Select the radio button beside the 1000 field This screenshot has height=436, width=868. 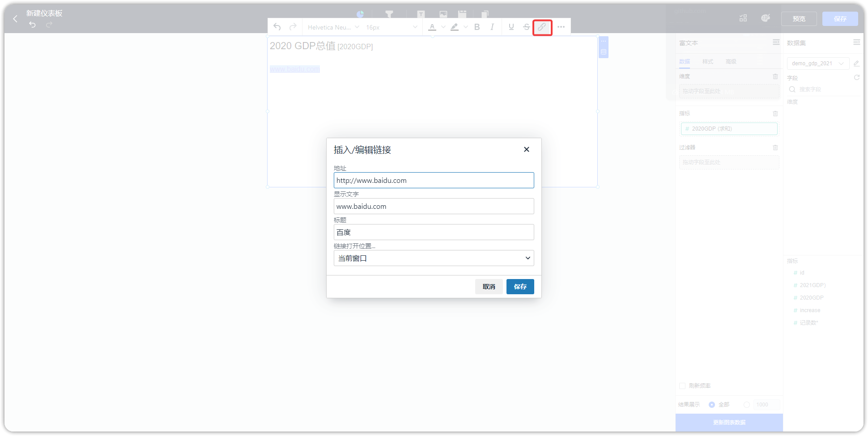tap(746, 405)
